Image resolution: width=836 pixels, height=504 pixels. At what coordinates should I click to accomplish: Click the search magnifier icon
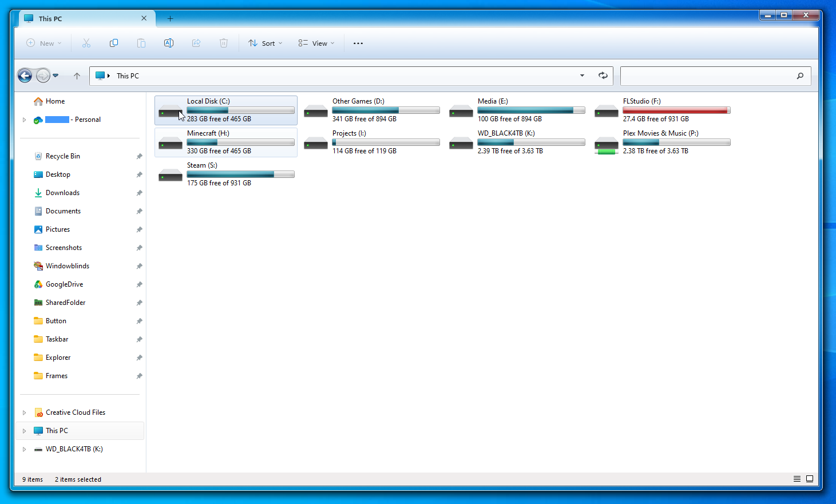[x=800, y=76]
